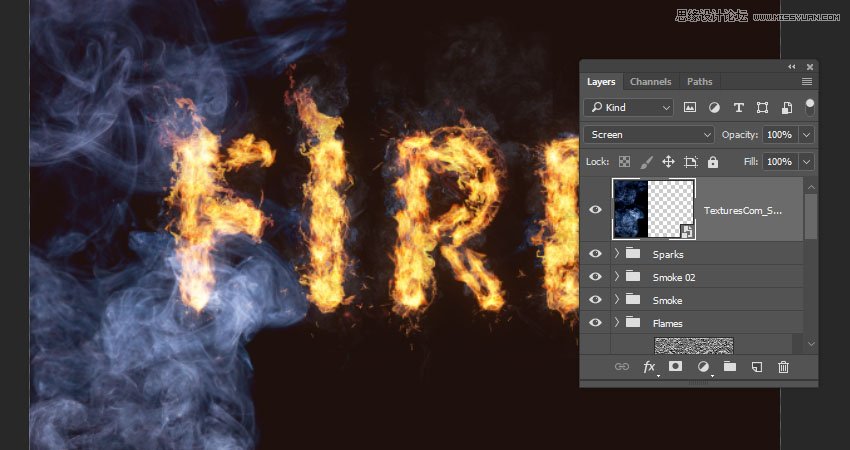The image size is (850, 450).
Task: Open the fx layer style menu
Action: click(x=649, y=367)
